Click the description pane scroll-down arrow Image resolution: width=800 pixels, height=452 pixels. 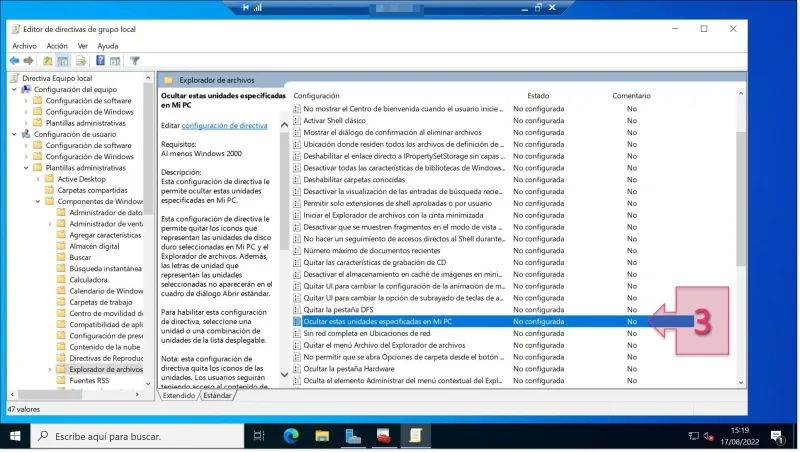pos(284,375)
